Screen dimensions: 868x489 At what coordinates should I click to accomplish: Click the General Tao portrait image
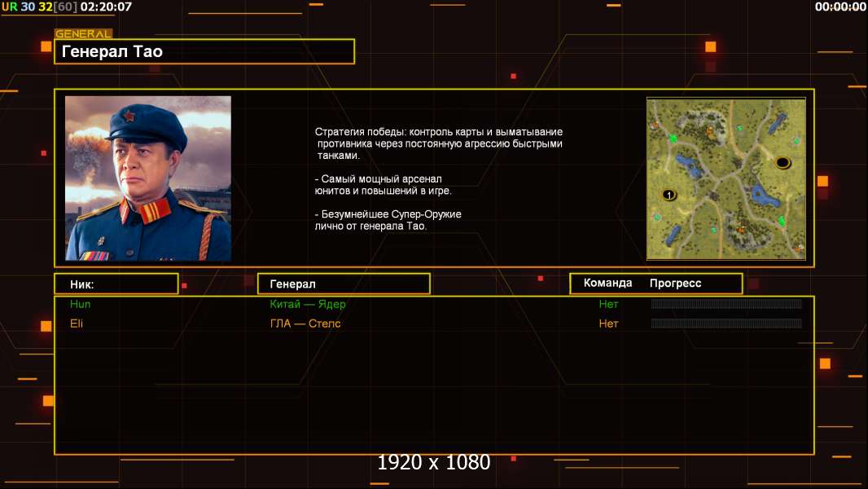pos(148,178)
